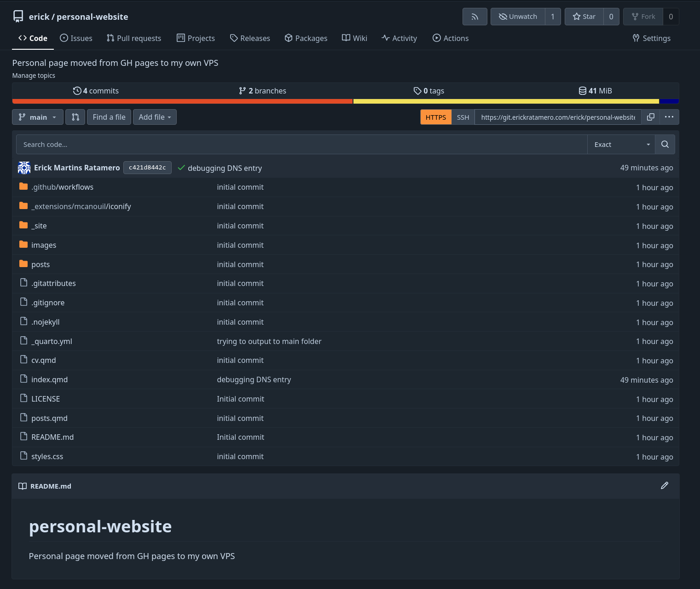The height and width of the screenshot is (589, 700).
Task: Open the RSS feed icon button
Action: tap(474, 17)
